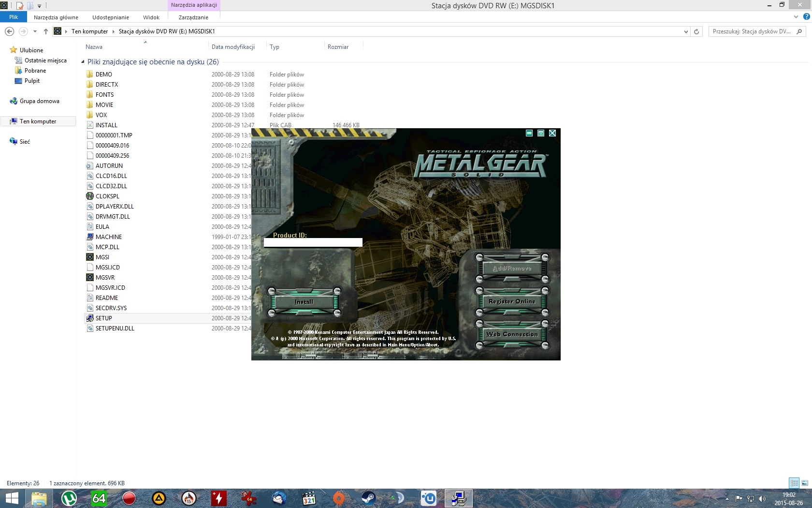Image resolution: width=812 pixels, height=508 pixels.
Task: Open Grupa domowa in navigation pane
Action: [40, 101]
